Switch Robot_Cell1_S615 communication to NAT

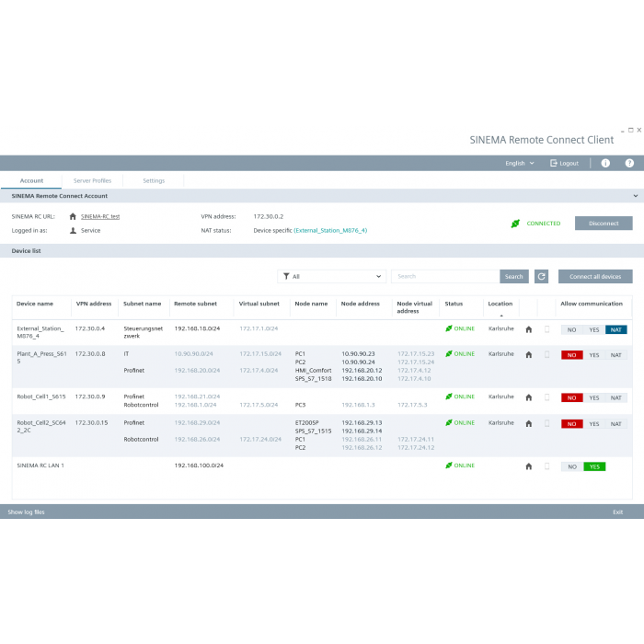[x=615, y=397]
